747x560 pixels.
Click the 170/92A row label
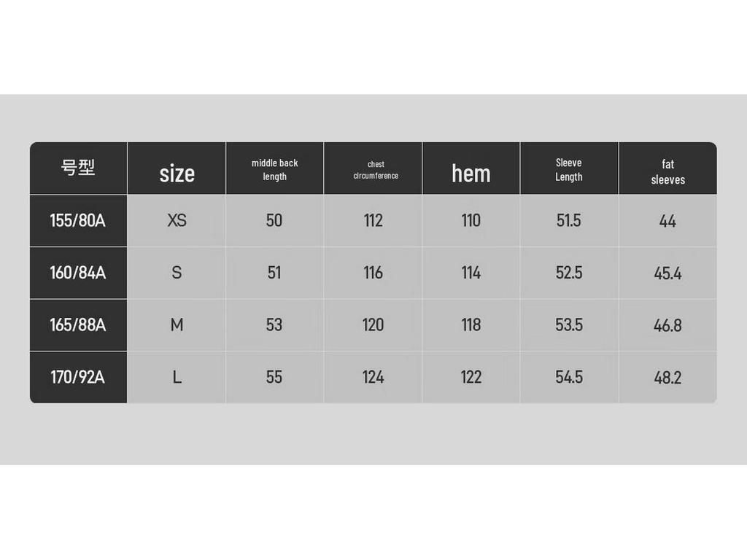pos(78,377)
